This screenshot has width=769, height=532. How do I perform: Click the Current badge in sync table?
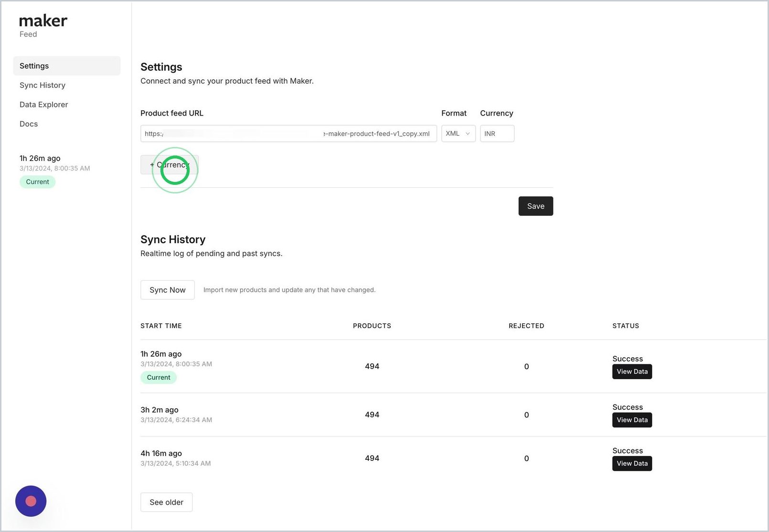pos(159,377)
